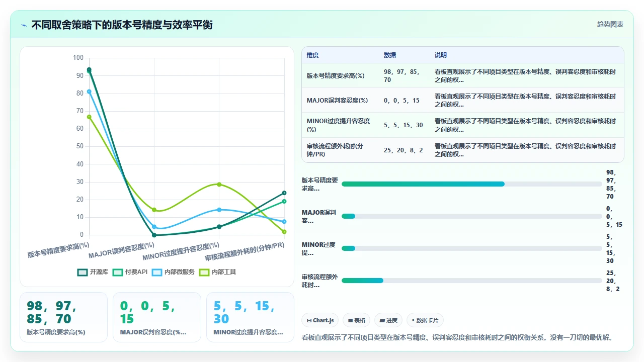Screen dimensions: 644x362
Task: Click the 进度 tag button
Action: pyautogui.click(x=389, y=320)
